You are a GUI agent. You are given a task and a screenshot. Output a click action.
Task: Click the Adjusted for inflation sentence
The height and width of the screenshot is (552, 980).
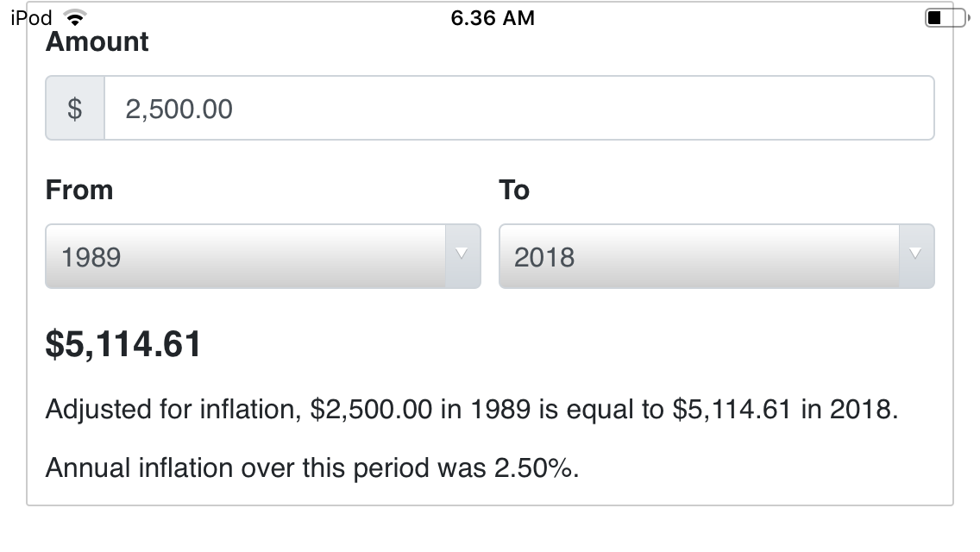(x=472, y=410)
